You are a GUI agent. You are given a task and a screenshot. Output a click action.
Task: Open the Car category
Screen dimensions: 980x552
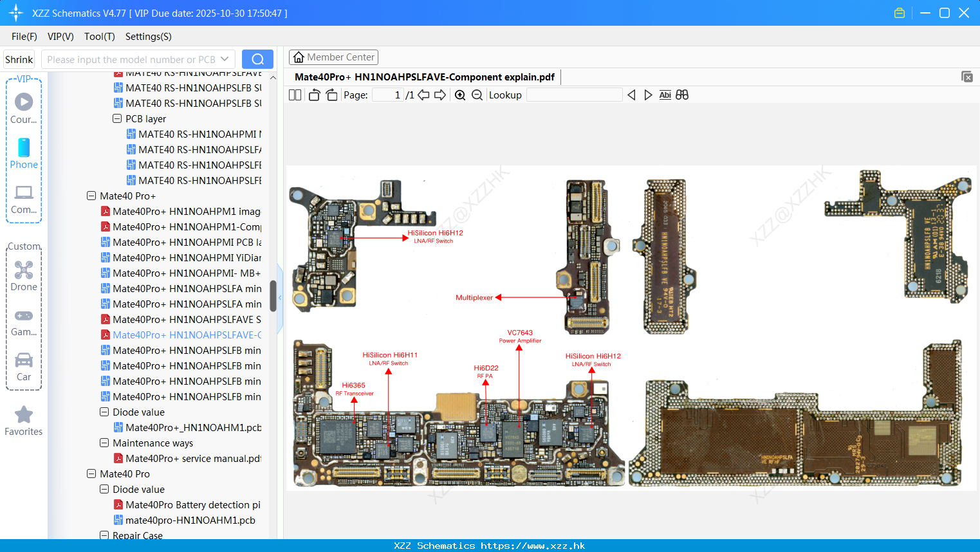[24, 367]
